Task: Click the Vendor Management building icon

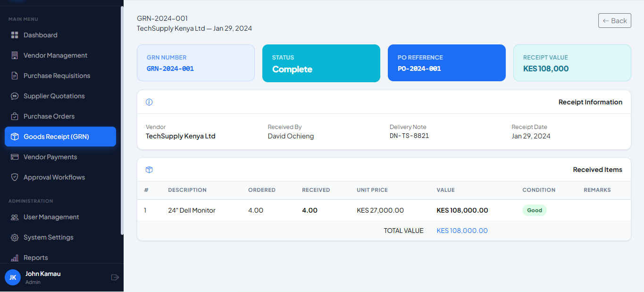Action: coord(15,55)
